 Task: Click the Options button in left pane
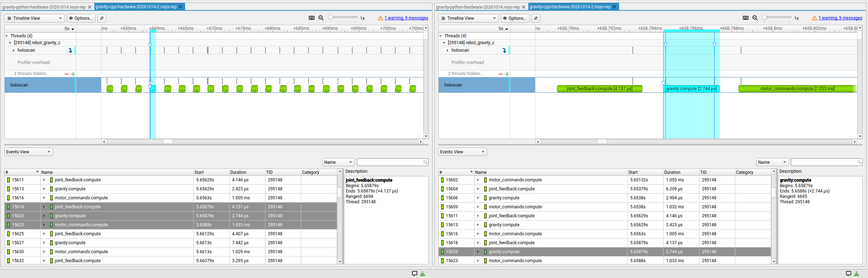(81, 18)
